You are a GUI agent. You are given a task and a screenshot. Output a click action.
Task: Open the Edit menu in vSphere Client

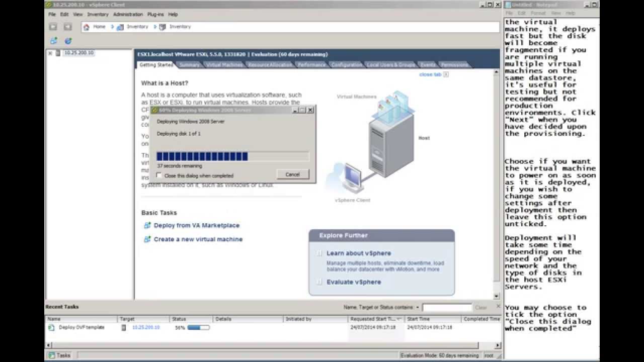point(64,15)
